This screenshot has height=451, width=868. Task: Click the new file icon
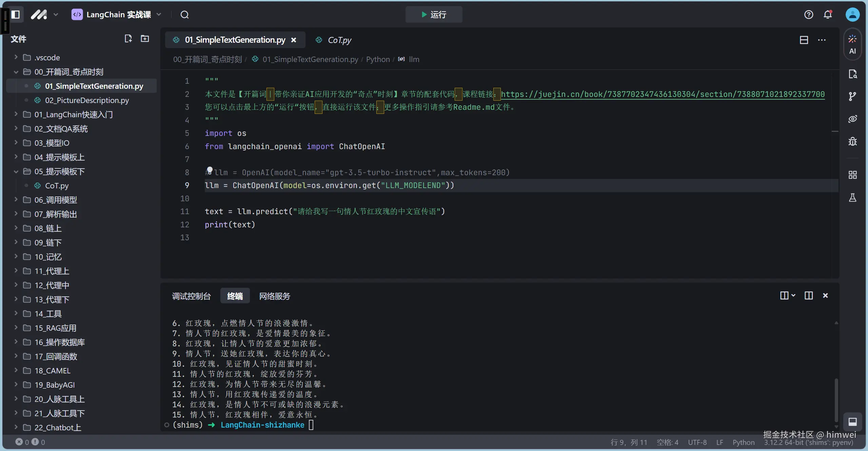pos(128,39)
